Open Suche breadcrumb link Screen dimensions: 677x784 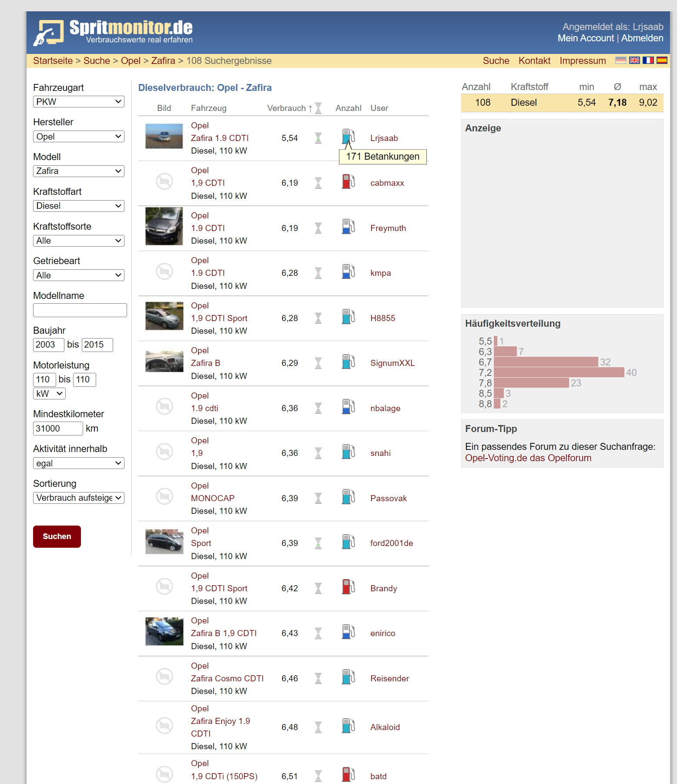pyautogui.click(x=97, y=61)
